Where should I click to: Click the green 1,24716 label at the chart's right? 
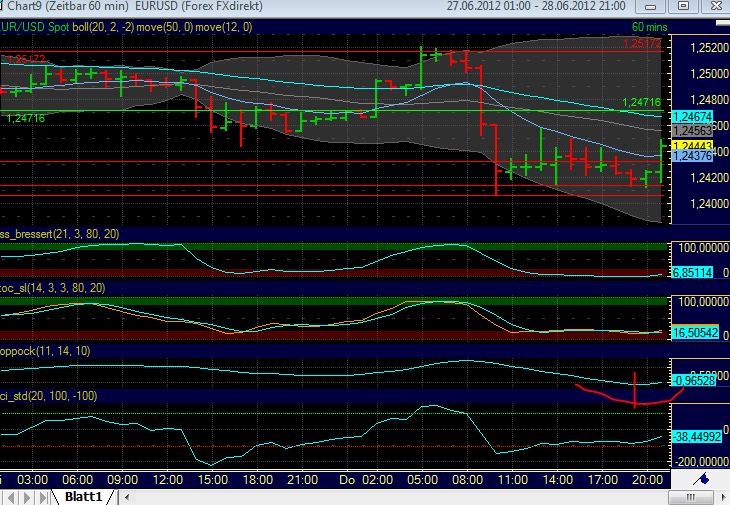[642, 102]
